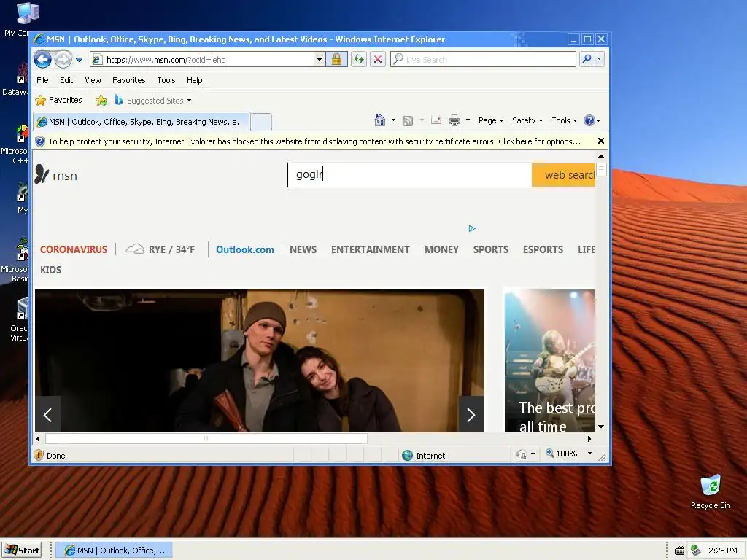This screenshot has height=560, width=747.
Task: Click the information bar shield icon
Action: 40,141
